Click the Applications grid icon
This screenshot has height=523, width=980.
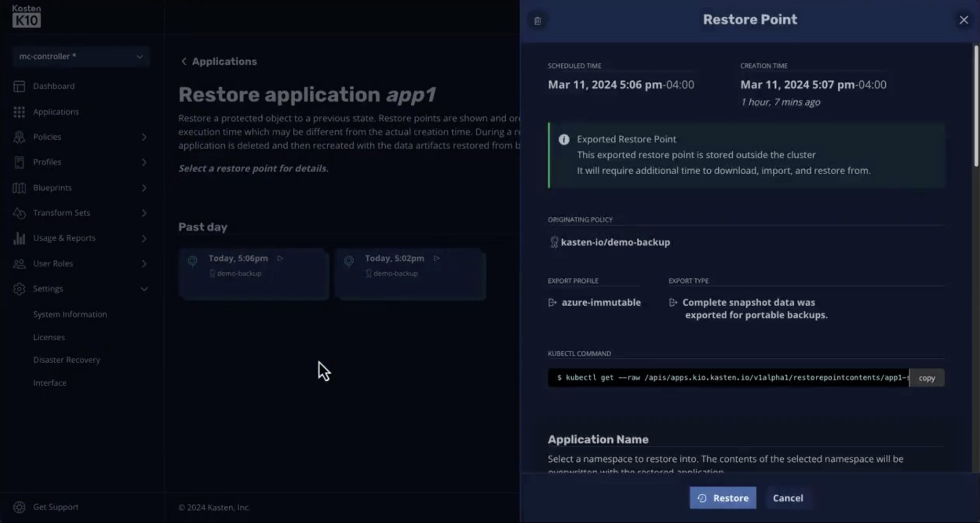tap(19, 111)
